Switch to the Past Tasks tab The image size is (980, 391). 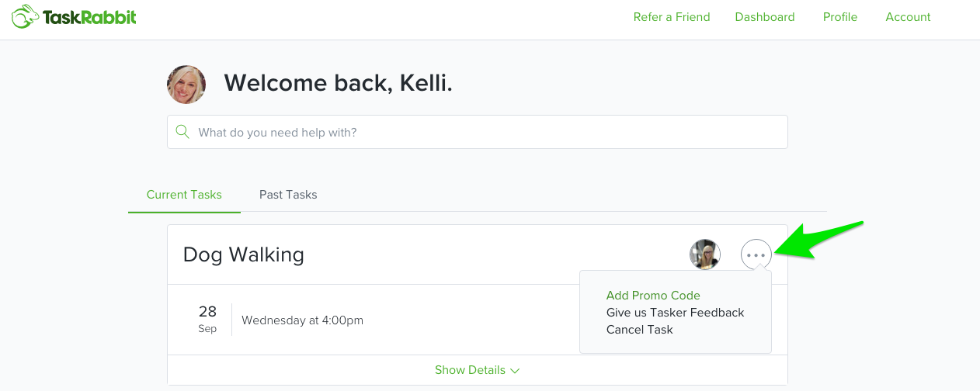(x=288, y=195)
